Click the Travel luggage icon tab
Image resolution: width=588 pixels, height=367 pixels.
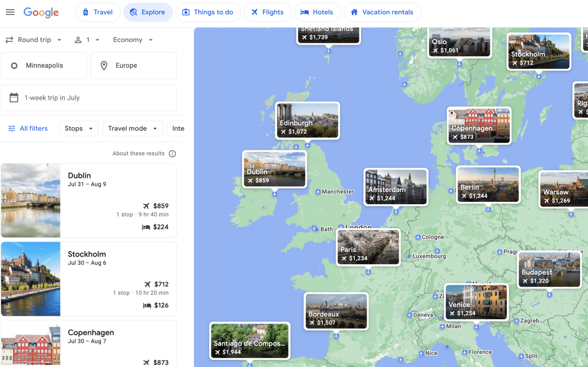coord(85,12)
